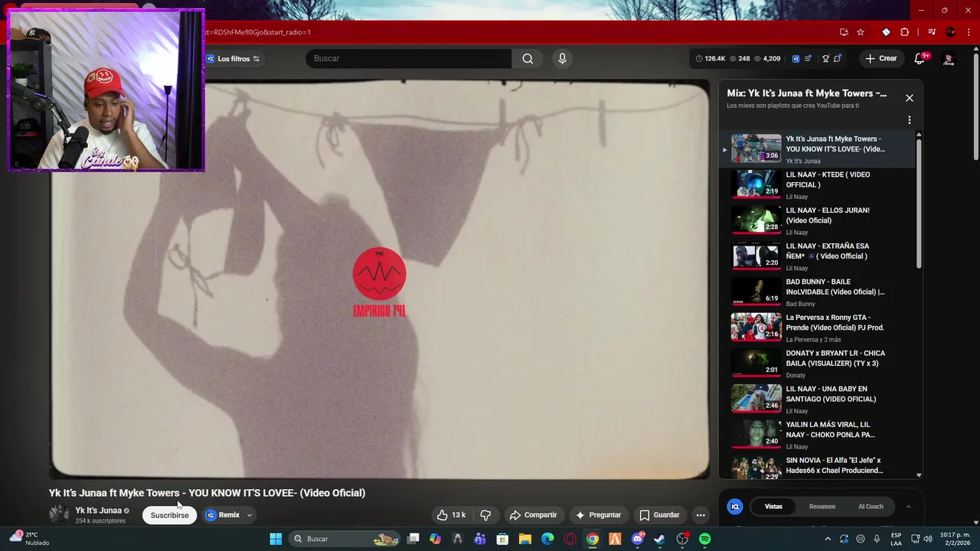
Task: Open Spotify from taskbar
Action: pyautogui.click(x=704, y=539)
